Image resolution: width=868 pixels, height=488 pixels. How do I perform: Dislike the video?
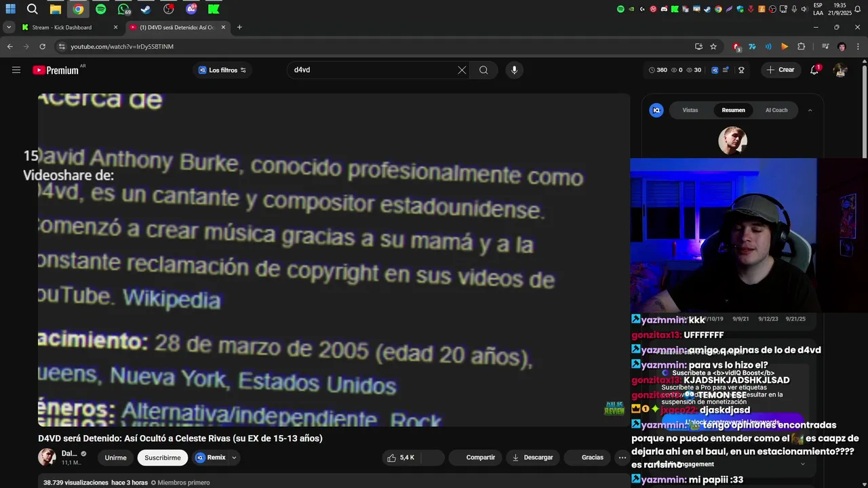coord(433,457)
